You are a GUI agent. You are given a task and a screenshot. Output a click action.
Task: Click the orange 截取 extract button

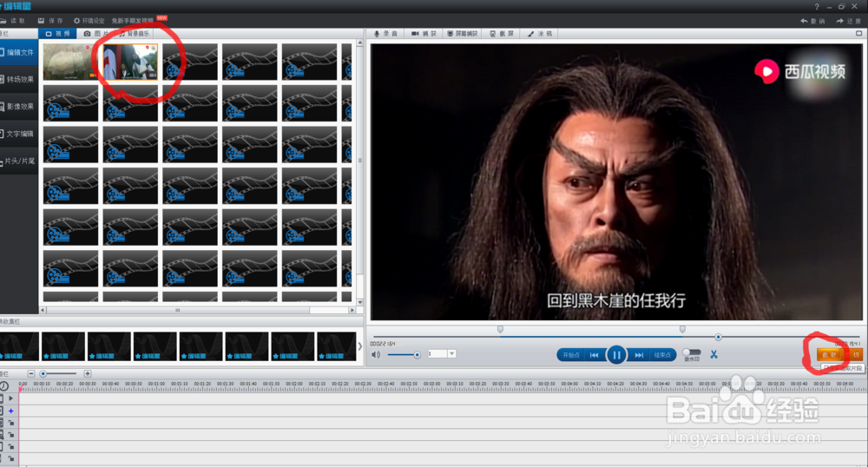(x=829, y=355)
